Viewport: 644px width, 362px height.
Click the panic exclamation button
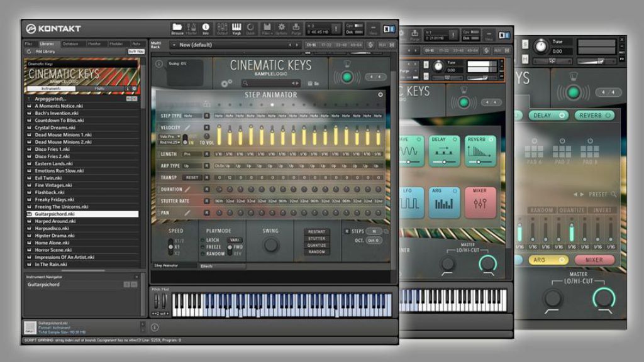(336, 29)
